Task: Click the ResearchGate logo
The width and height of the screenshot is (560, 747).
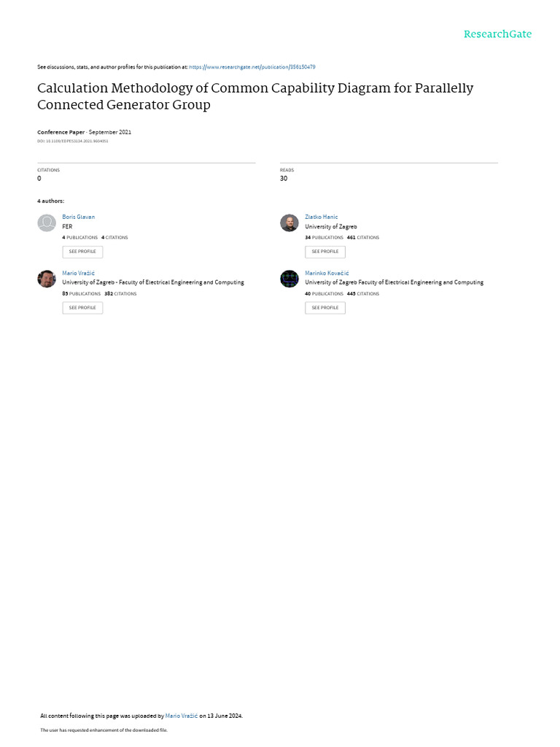Action: [x=498, y=34]
